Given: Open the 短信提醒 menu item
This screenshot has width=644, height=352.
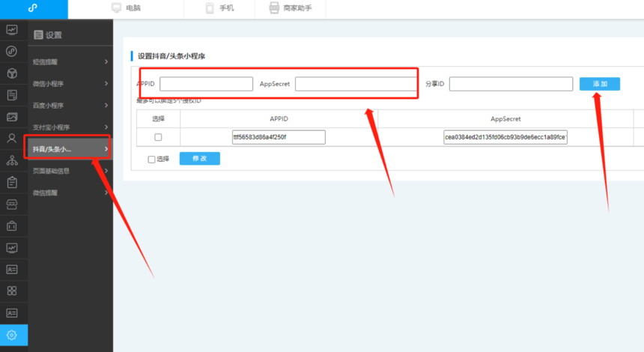Looking at the screenshot, I should pos(45,62).
